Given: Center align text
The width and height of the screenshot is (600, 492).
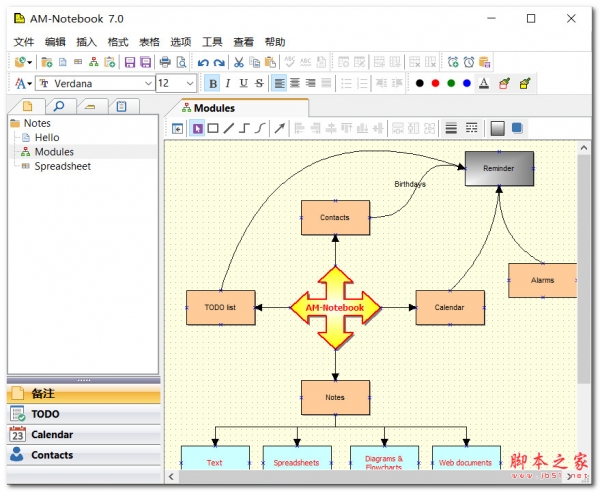Looking at the screenshot, I should (x=295, y=83).
